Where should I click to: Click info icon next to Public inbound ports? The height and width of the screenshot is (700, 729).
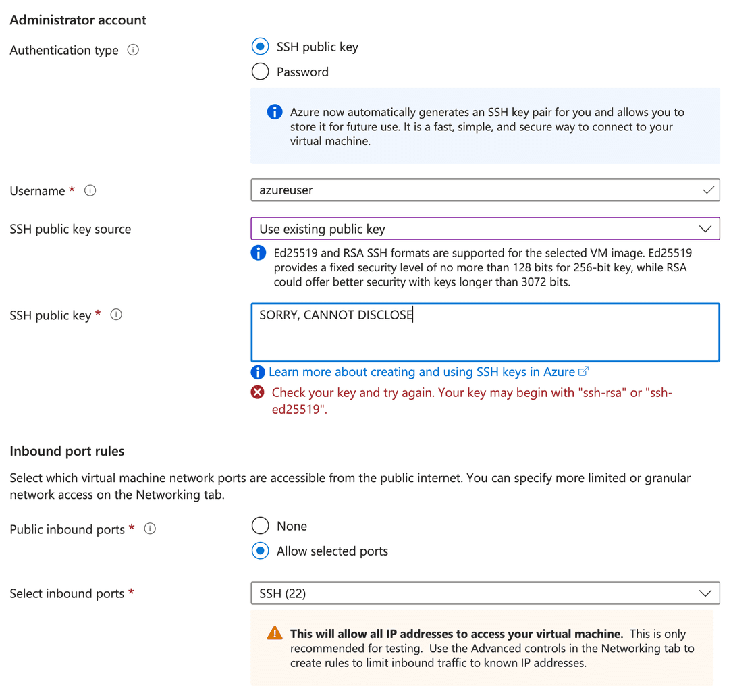point(151,529)
